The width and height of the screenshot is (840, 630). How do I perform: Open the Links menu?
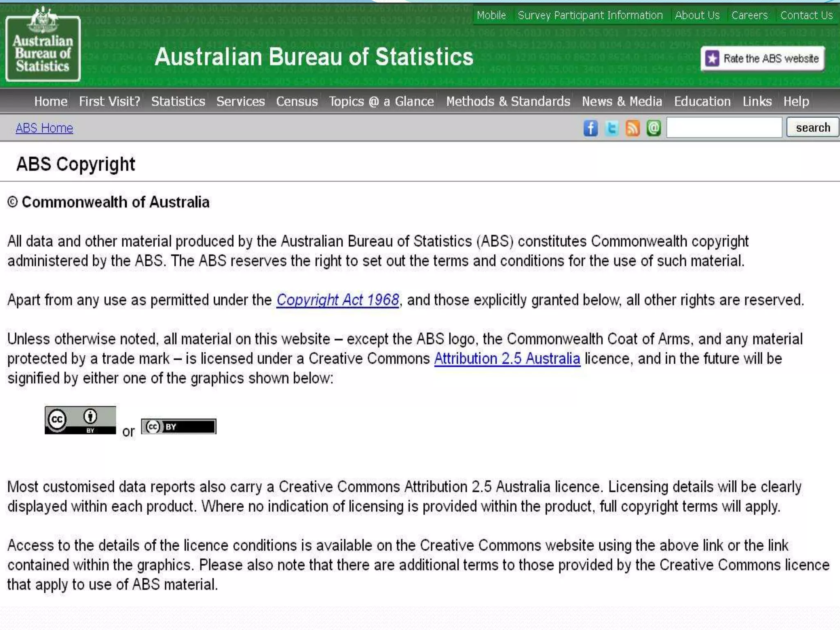click(x=757, y=101)
